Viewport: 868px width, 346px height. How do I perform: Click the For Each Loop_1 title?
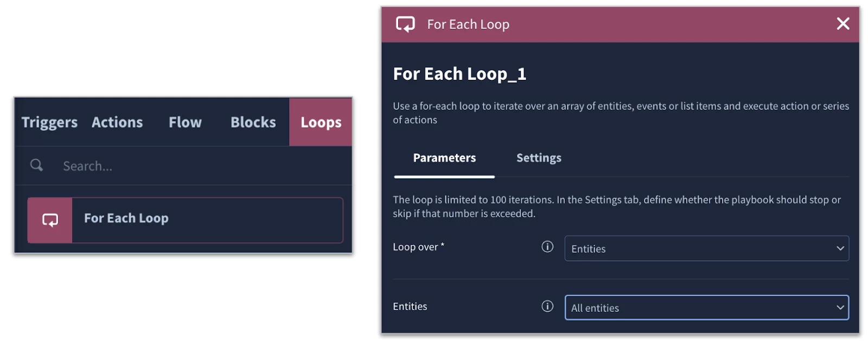pyautogui.click(x=459, y=74)
